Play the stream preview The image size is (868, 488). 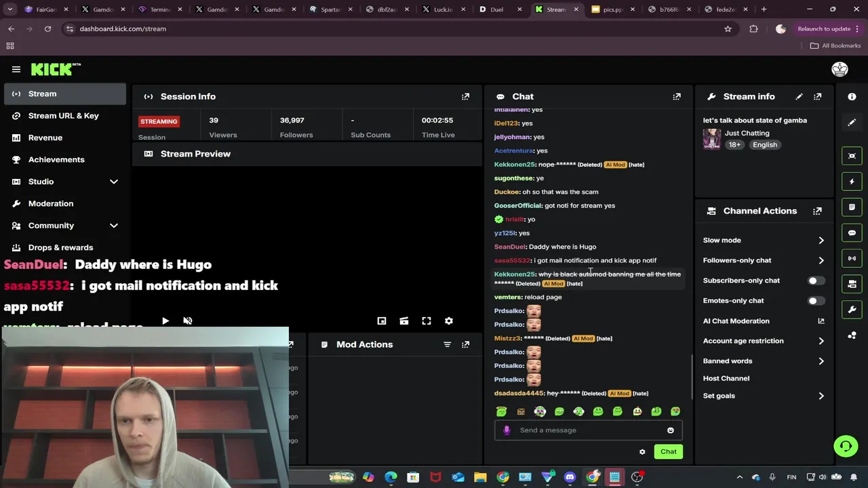pyautogui.click(x=165, y=321)
